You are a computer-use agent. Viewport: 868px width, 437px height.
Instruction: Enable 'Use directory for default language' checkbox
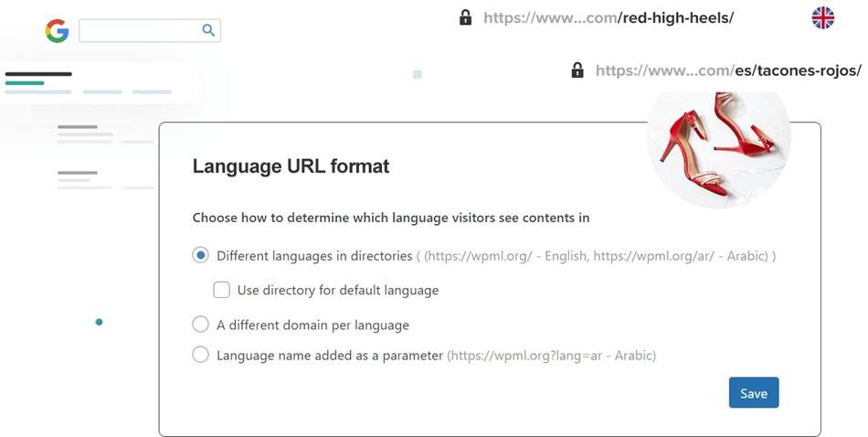[221, 290]
